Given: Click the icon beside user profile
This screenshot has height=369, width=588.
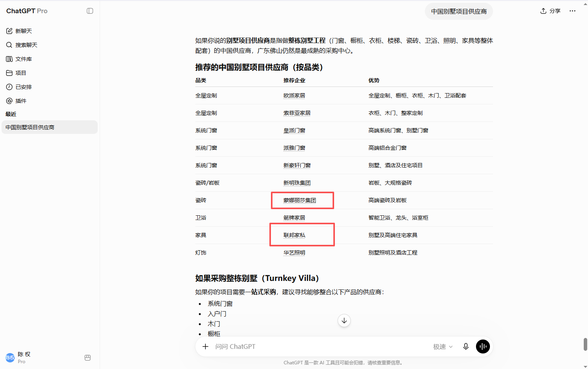Looking at the screenshot, I should coord(88,358).
